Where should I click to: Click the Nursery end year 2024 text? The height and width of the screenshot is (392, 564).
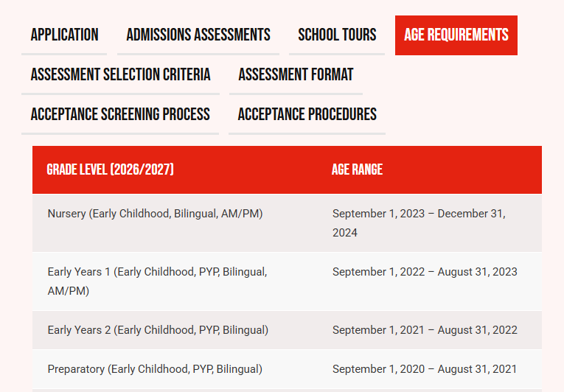tap(345, 233)
